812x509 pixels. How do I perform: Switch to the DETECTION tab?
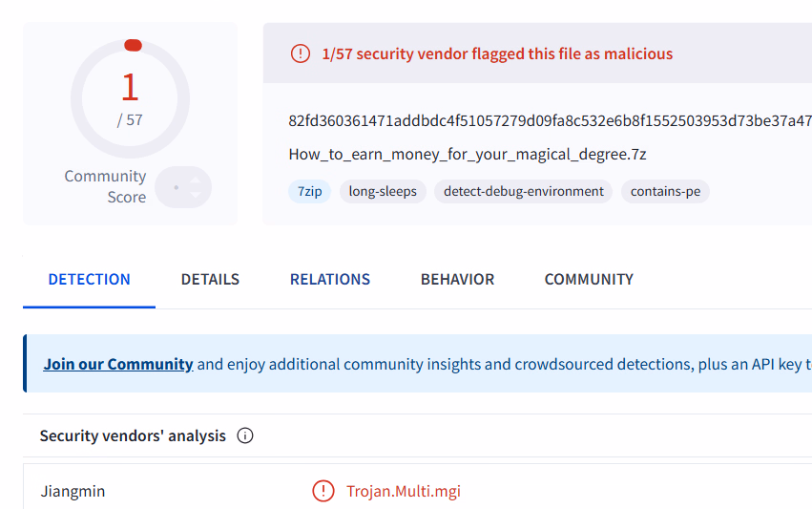click(x=89, y=280)
